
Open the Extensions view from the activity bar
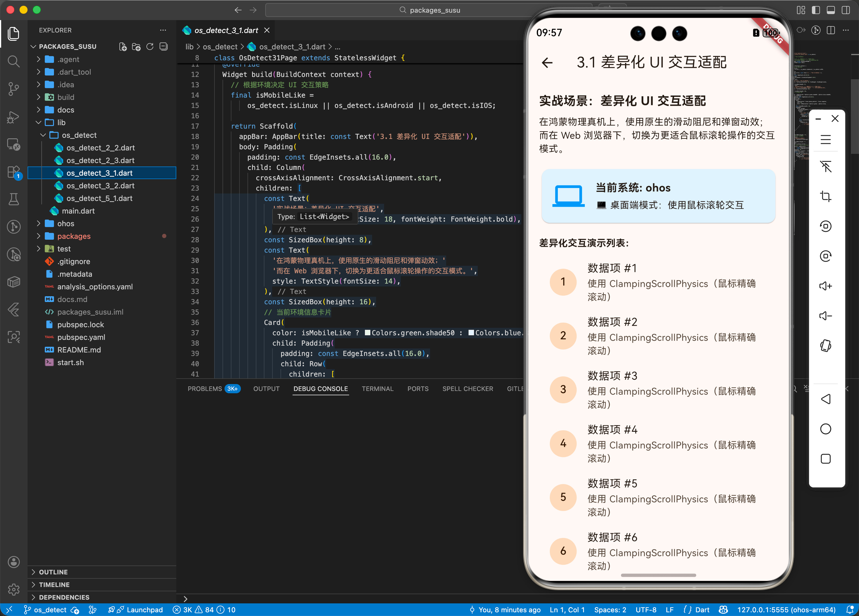13,172
